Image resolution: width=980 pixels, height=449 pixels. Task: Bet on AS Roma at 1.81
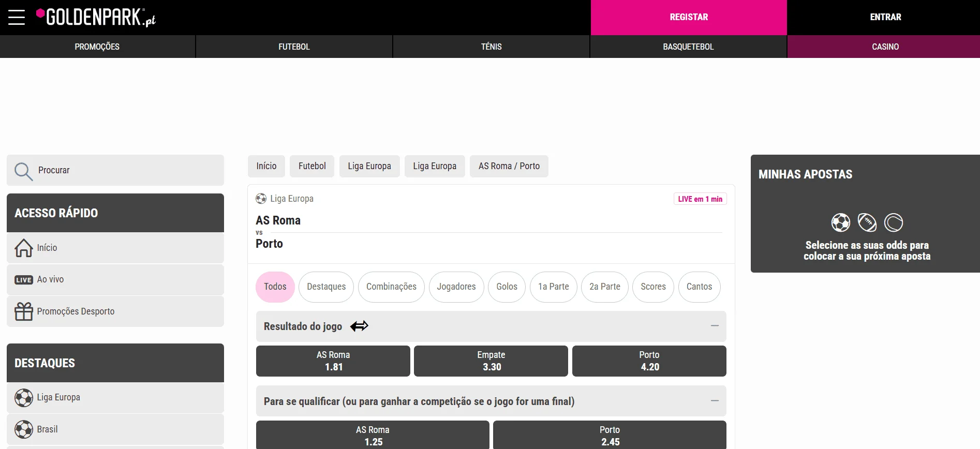tap(333, 361)
